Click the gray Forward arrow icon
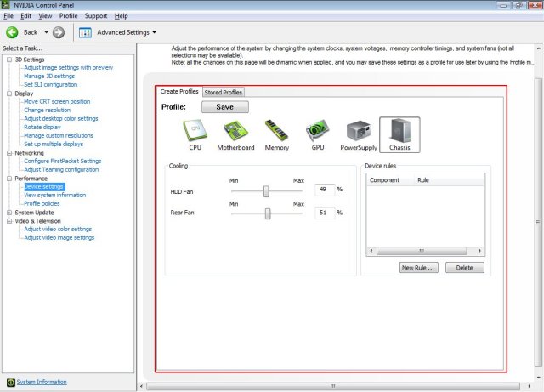Viewport: 544px width, 392px height. 59,32
